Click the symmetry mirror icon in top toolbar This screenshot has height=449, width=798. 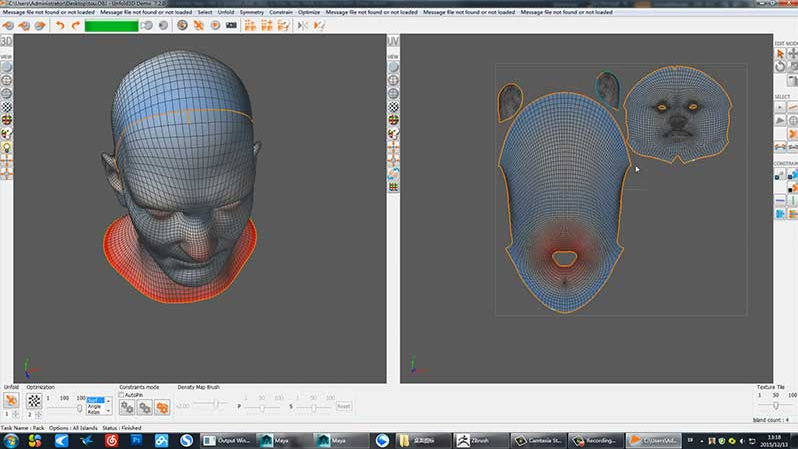pos(303,25)
